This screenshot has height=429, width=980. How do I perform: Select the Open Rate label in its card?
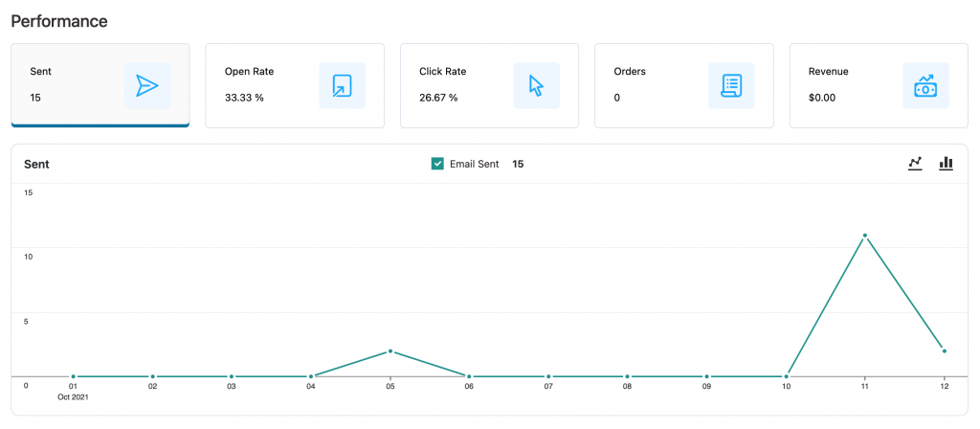coord(250,71)
